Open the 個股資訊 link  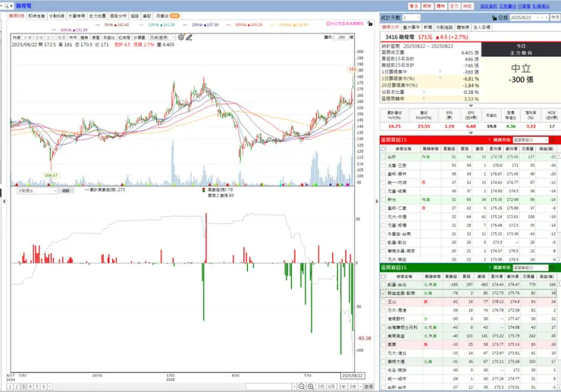pyautogui.click(x=488, y=6)
